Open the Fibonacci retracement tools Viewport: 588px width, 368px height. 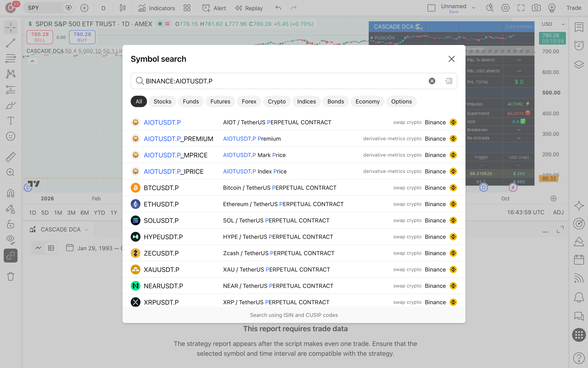[x=11, y=59]
